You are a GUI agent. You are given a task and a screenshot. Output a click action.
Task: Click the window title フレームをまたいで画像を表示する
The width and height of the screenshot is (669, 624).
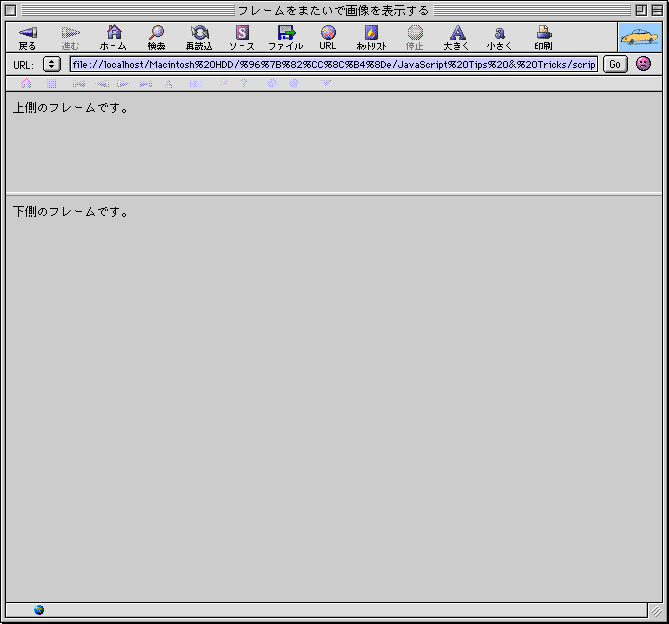[x=333, y=10]
